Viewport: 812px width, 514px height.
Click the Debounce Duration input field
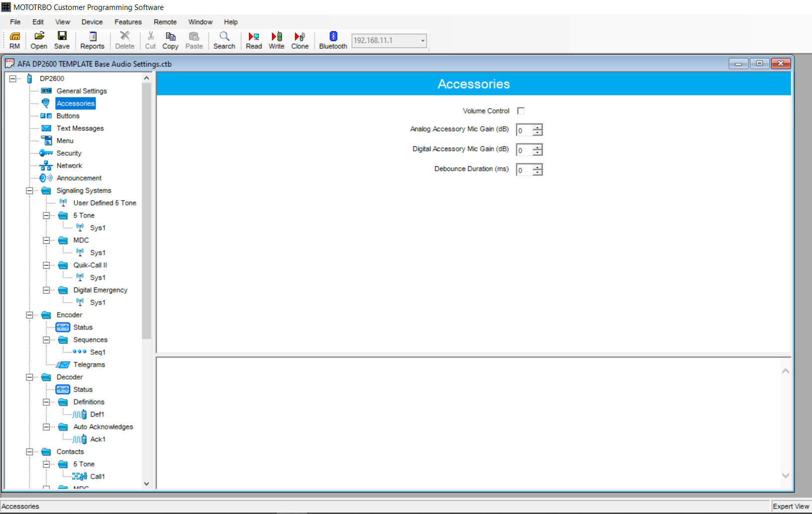click(x=524, y=170)
